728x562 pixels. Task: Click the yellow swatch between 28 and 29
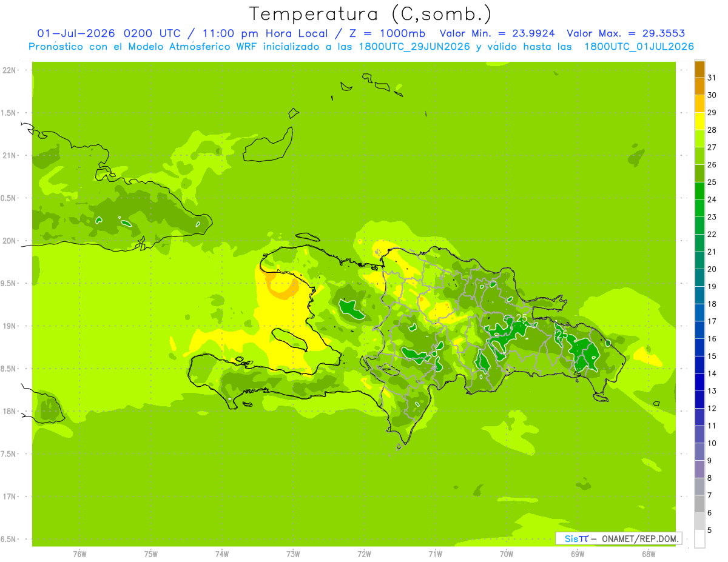(699, 121)
